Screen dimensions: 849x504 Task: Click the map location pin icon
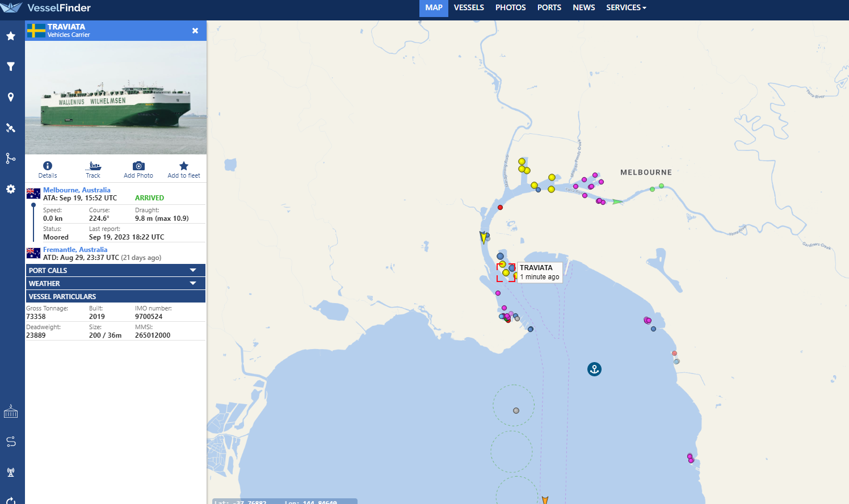coord(11,97)
